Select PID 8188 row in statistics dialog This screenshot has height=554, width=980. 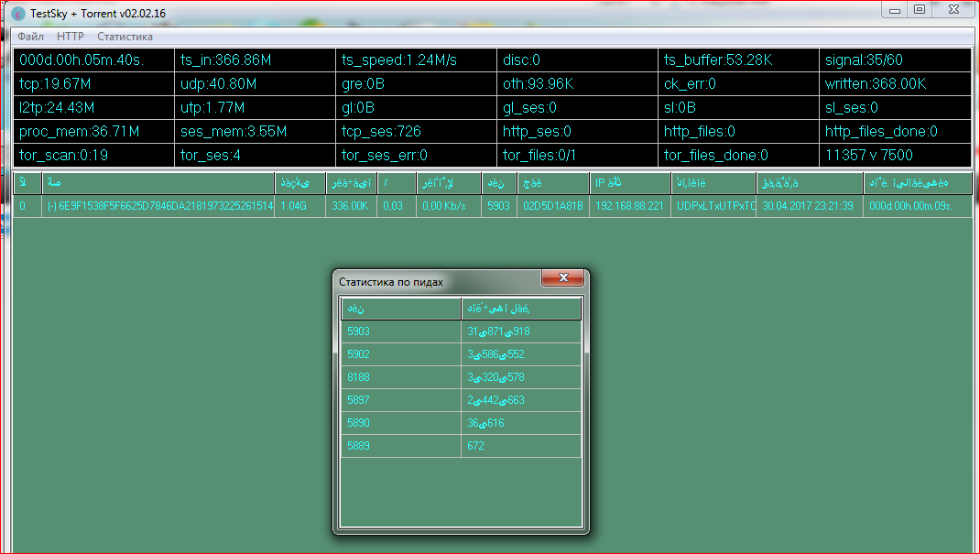(x=400, y=377)
